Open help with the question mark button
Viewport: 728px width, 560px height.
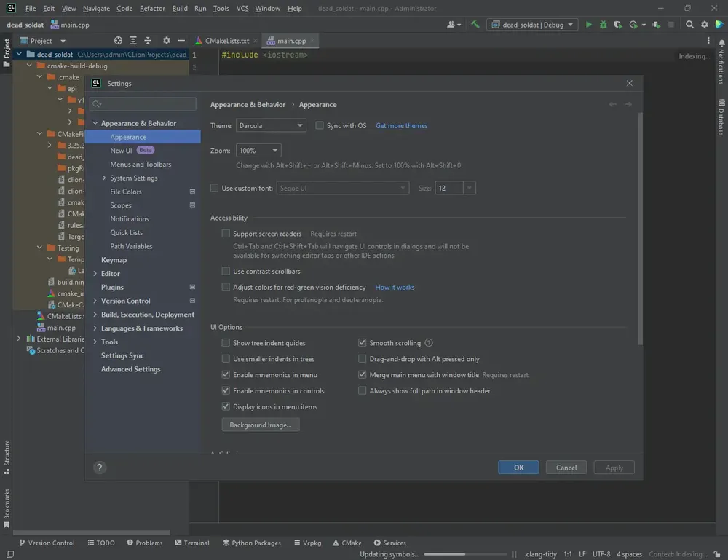(x=100, y=468)
